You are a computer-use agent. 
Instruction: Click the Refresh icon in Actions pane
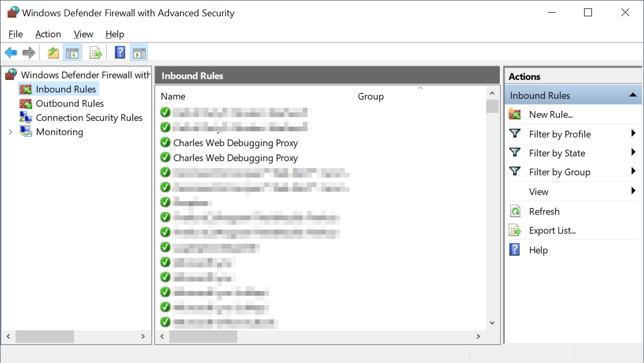pyautogui.click(x=515, y=211)
